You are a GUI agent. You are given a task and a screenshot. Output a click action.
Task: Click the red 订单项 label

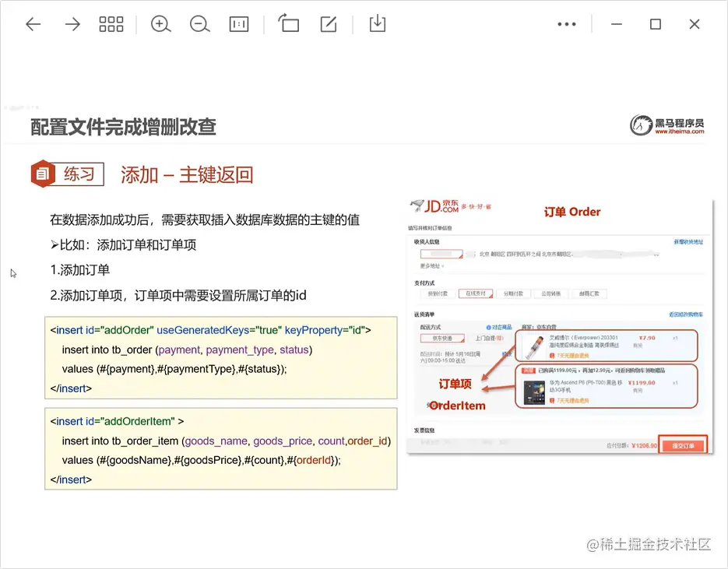point(455,384)
